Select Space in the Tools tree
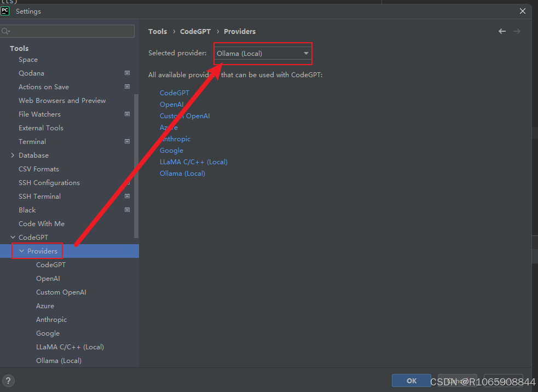This screenshot has width=538, height=392. [28, 59]
